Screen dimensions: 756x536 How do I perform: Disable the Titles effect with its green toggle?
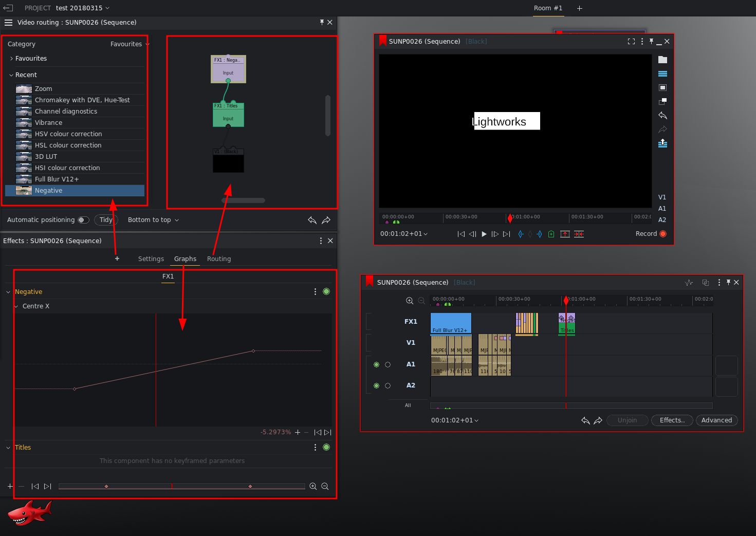(326, 447)
